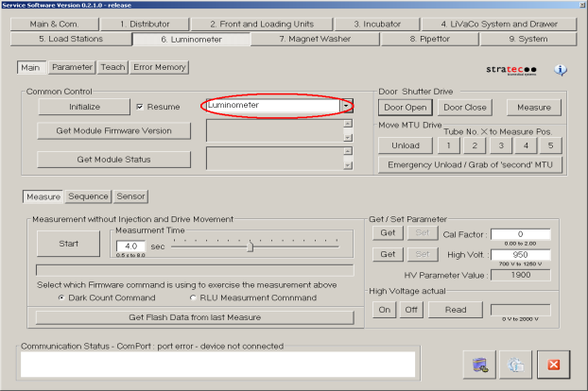Select Dark Count Command radio button
Screen dimensions: 588x391
tap(62, 297)
